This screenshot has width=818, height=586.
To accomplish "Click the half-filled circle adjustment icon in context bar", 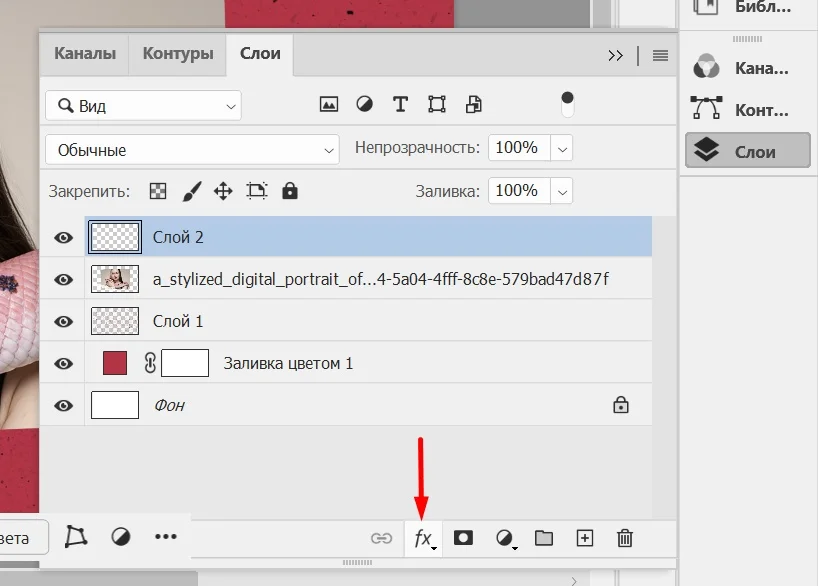I will click(x=121, y=536).
